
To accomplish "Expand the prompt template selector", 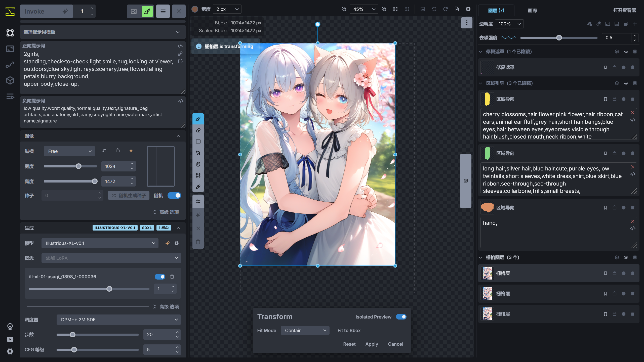I will [103, 32].
